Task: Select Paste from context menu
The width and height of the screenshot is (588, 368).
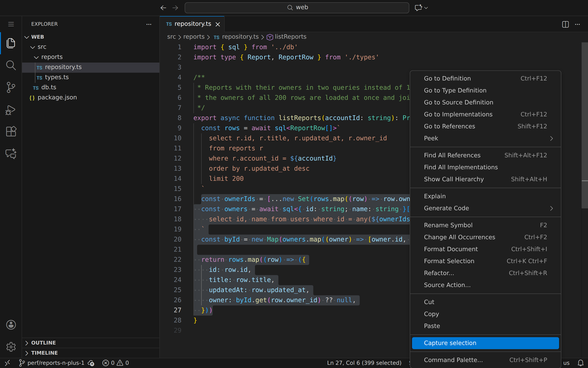Action: pos(485,326)
